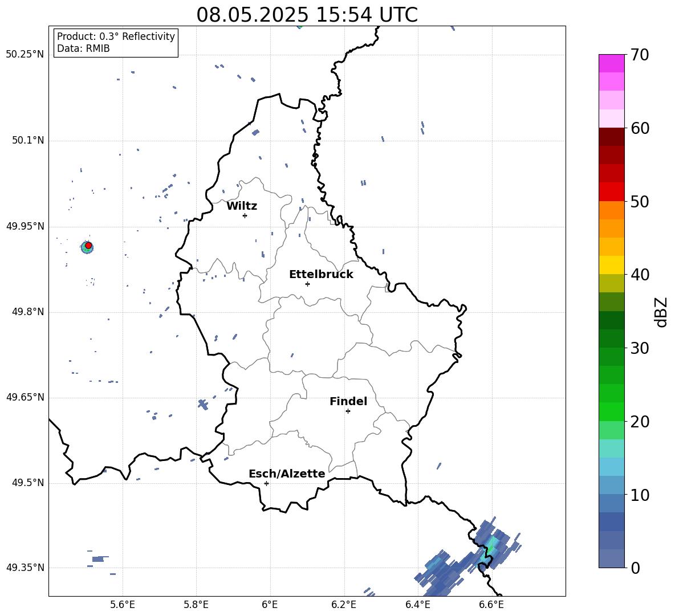The height and width of the screenshot is (616, 675).
Task: Click the colorbar tick label 30
Action: [x=640, y=348]
